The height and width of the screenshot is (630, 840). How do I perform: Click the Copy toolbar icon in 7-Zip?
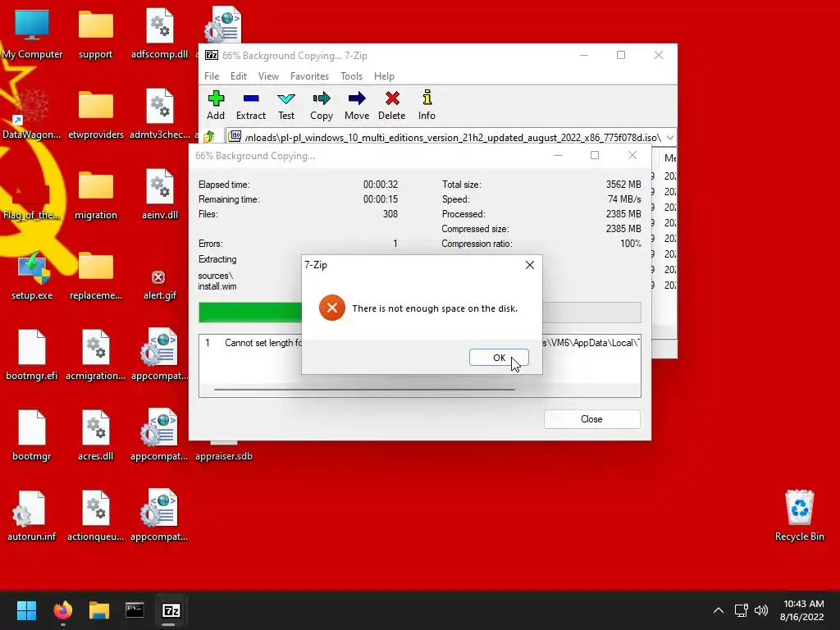coord(322,106)
